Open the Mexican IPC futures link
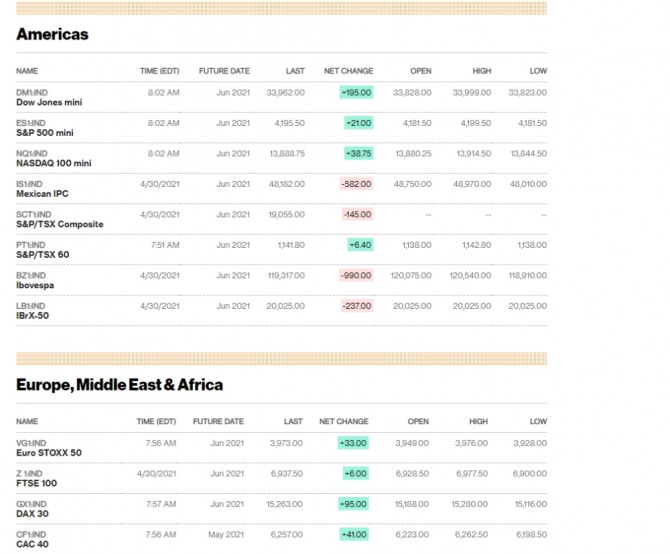Image resolution: width=670 pixels, height=554 pixels. (42, 193)
